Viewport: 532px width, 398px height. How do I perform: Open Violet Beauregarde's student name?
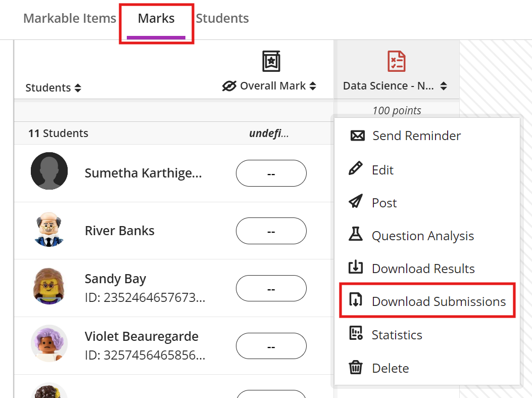pyautogui.click(x=141, y=336)
